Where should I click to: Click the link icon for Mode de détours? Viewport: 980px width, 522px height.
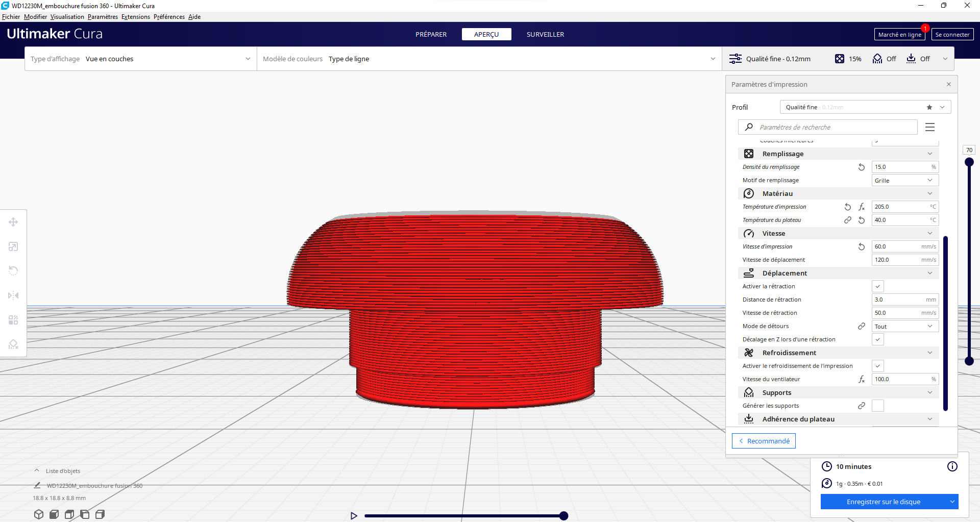(862, 326)
